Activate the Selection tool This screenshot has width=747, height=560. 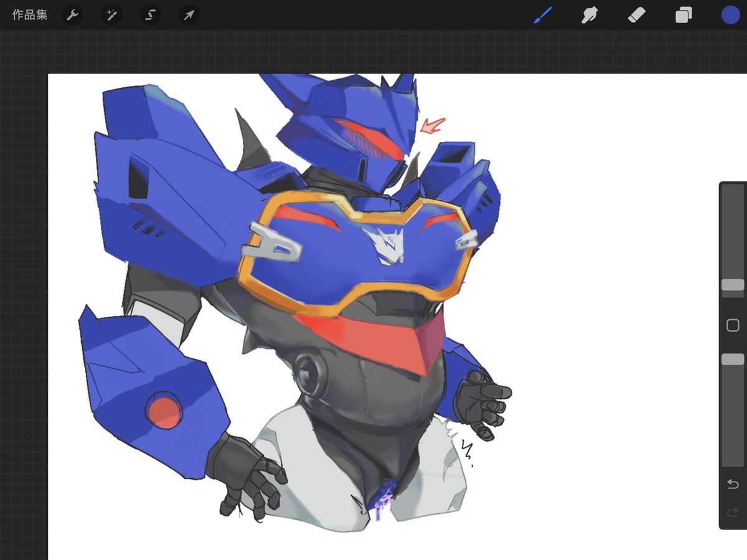(151, 15)
